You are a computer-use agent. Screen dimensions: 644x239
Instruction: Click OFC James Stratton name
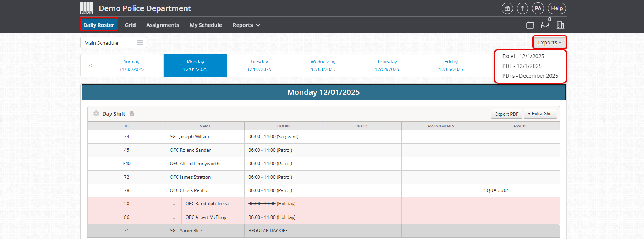(190, 177)
